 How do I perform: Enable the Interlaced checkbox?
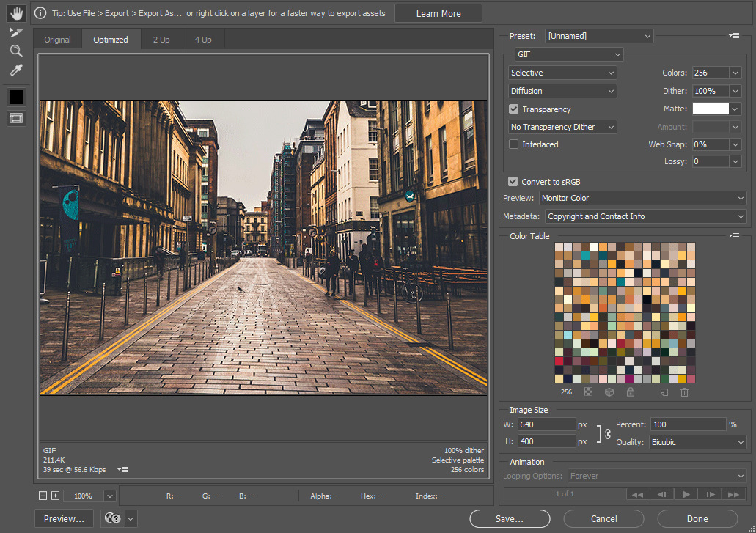pos(513,144)
